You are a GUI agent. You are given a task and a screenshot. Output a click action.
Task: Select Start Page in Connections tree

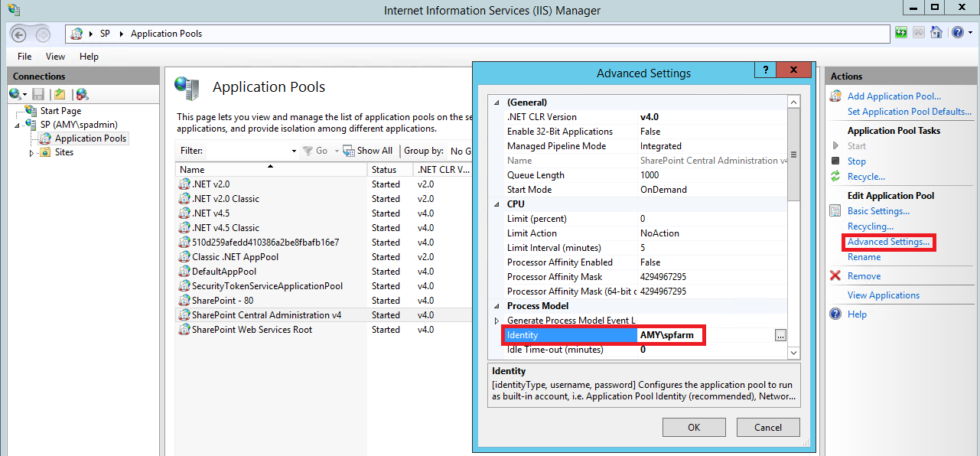tap(60, 111)
